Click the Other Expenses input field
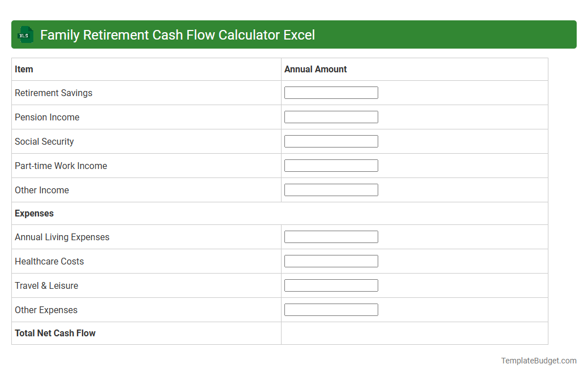Screen dimensions: 588x377 [331, 309]
